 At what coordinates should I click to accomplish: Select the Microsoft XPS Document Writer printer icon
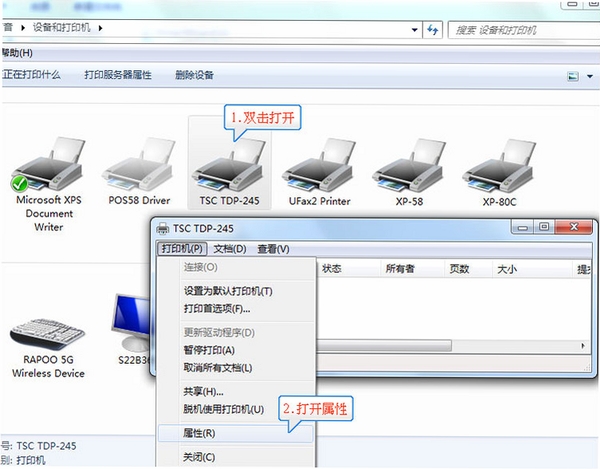tap(48, 165)
